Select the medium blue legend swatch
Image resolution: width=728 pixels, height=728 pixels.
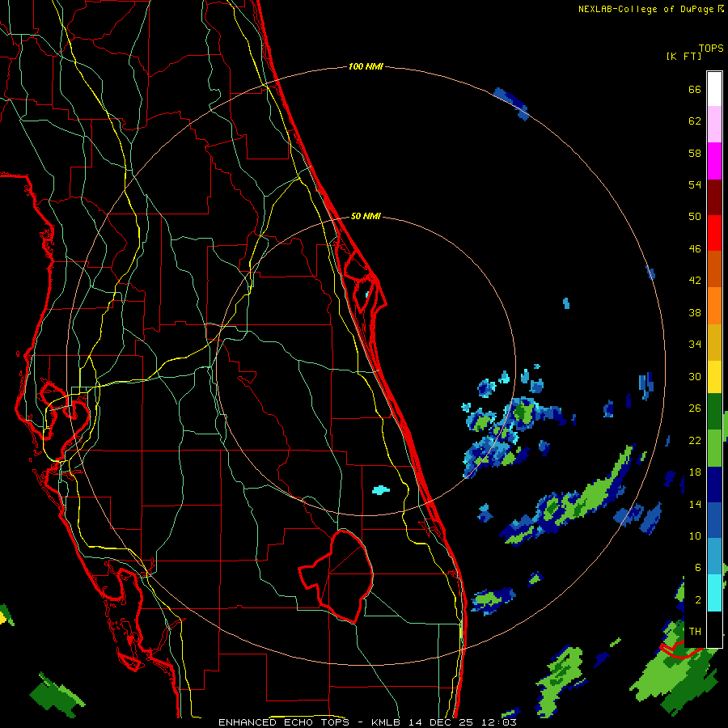[x=714, y=520]
